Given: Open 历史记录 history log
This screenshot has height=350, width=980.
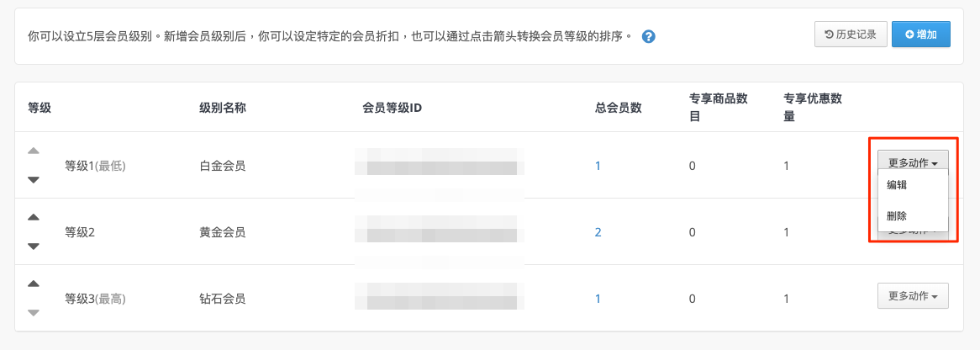Looking at the screenshot, I should pyautogui.click(x=851, y=34).
